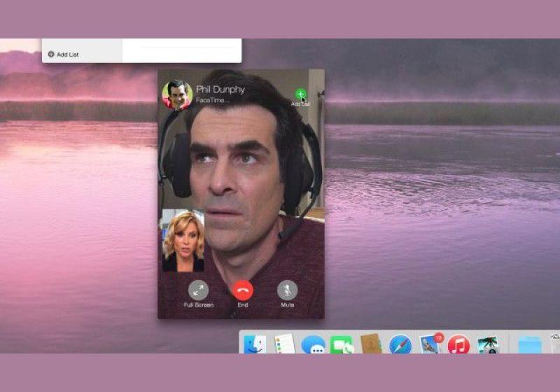Screen dimensions: 560x392
Task: Launch iTunes from the dock
Action: click(458, 345)
